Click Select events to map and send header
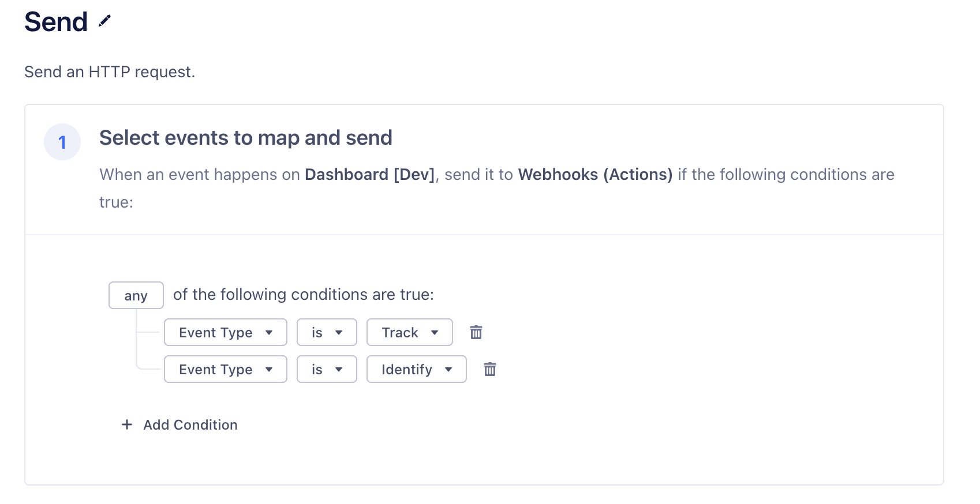 tap(246, 138)
